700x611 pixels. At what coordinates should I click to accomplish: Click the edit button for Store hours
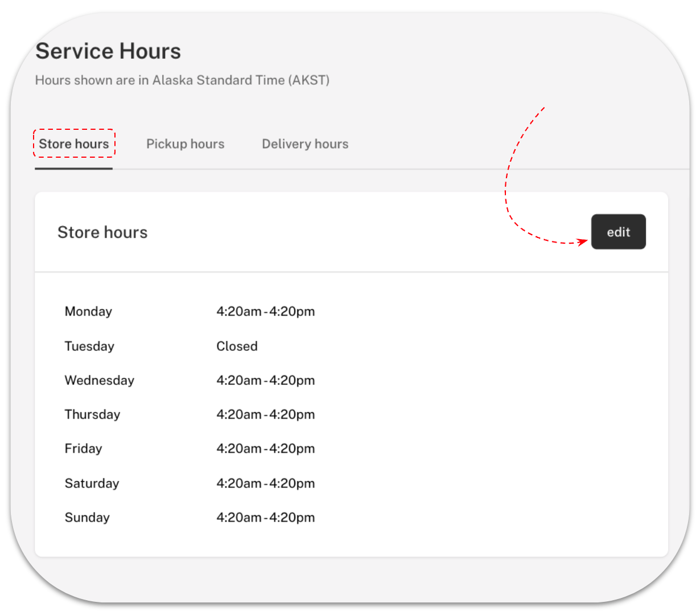[619, 232]
